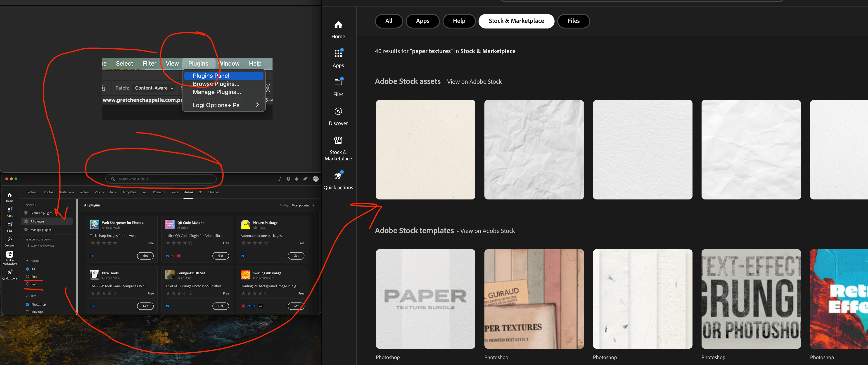Open Apps in the large Creative Cloud sidebar
The image size is (868, 365).
tap(338, 58)
